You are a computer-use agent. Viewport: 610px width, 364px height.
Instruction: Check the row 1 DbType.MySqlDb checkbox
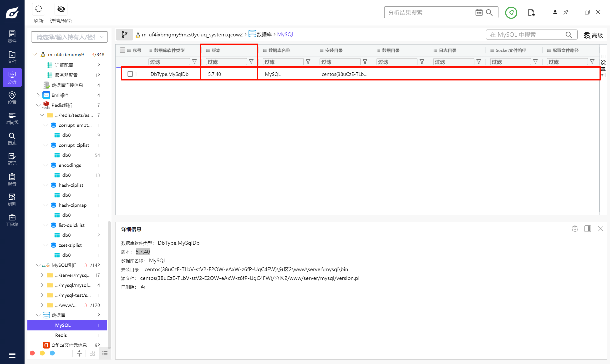click(x=130, y=74)
